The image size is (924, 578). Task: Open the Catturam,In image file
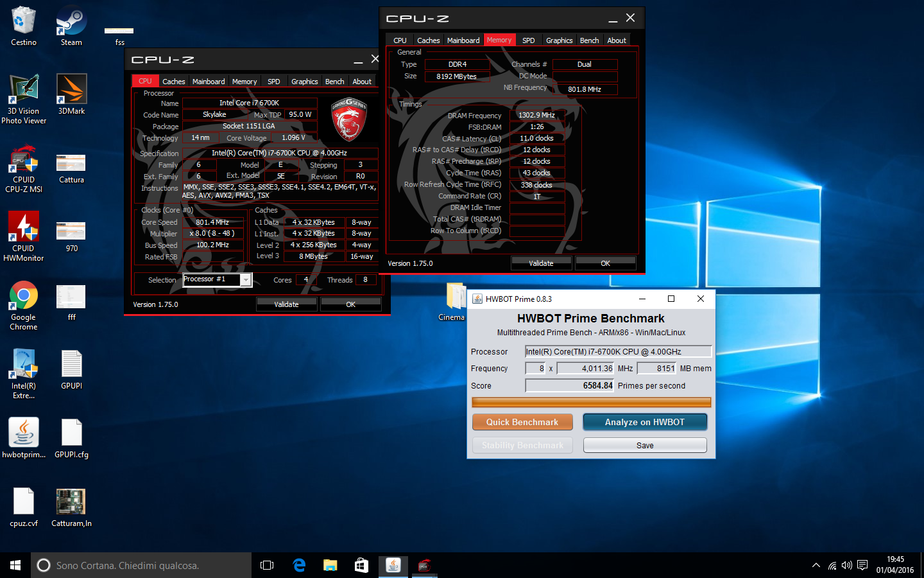[x=71, y=507]
